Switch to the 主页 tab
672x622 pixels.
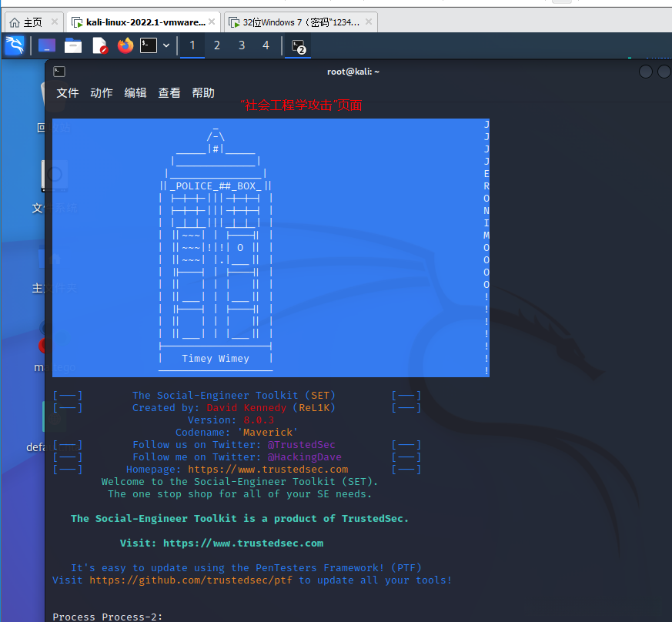(x=32, y=22)
